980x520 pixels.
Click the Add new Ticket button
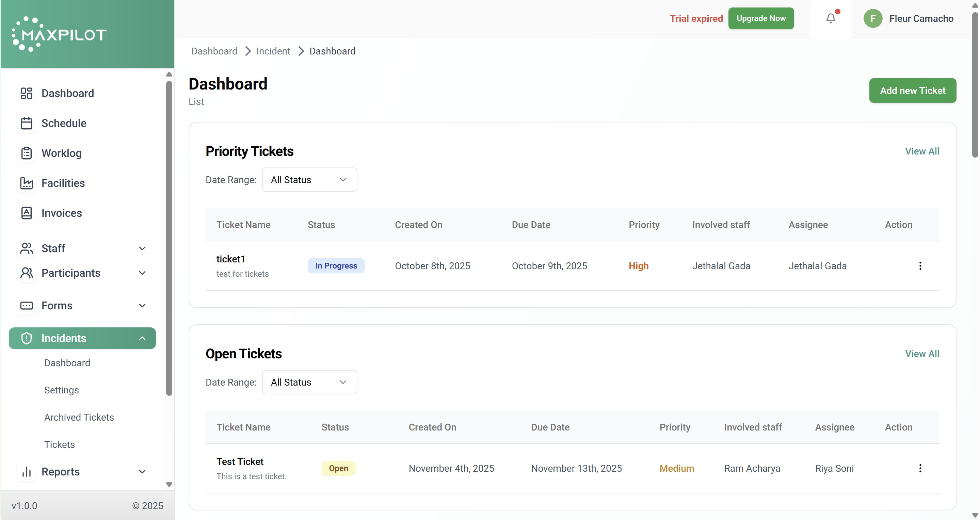pos(912,91)
